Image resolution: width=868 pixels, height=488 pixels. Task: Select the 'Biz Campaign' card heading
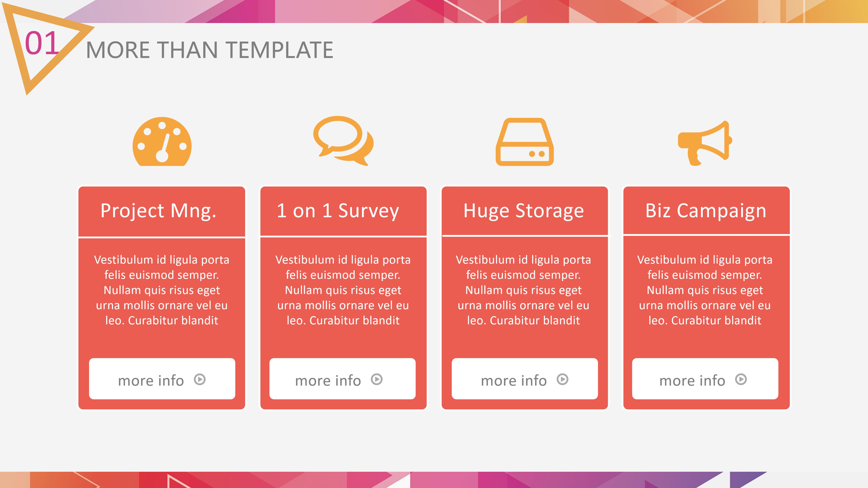tap(705, 211)
